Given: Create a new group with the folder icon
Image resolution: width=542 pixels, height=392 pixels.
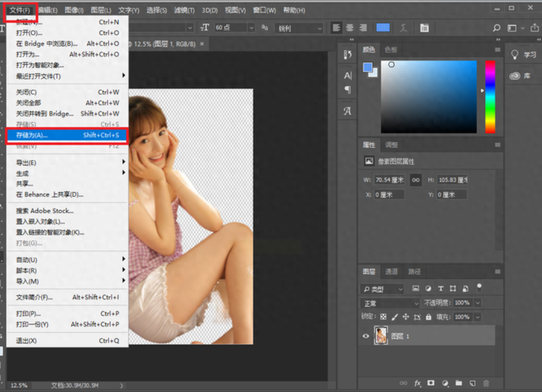Looking at the screenshot, I should tap(459, 383).
